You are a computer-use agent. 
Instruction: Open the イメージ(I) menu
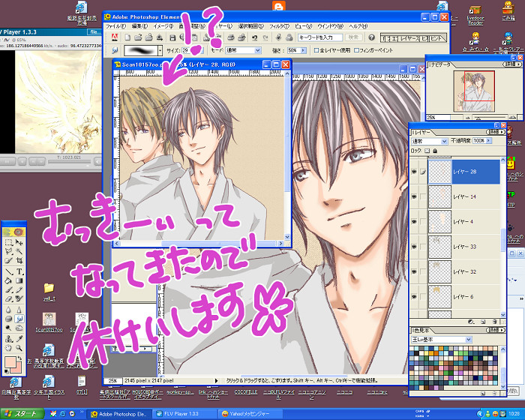pyautogui.click(x=163, y=26)
